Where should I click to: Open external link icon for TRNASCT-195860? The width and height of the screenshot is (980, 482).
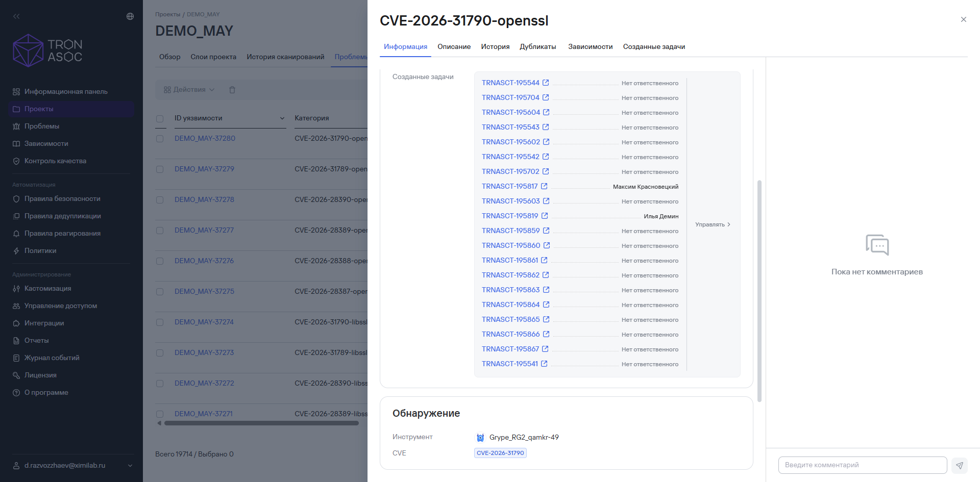[547, 245]
